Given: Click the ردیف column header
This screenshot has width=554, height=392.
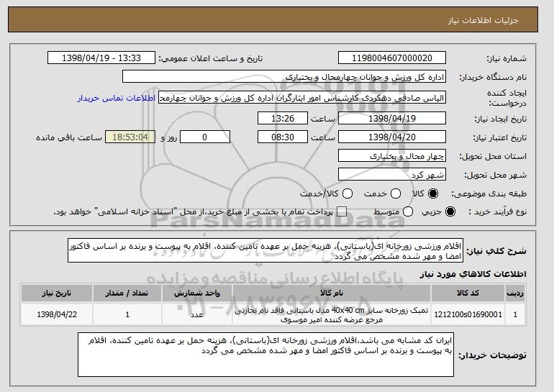Looking at the screenshot, I should pyautogui.click(x=515, y=293).
